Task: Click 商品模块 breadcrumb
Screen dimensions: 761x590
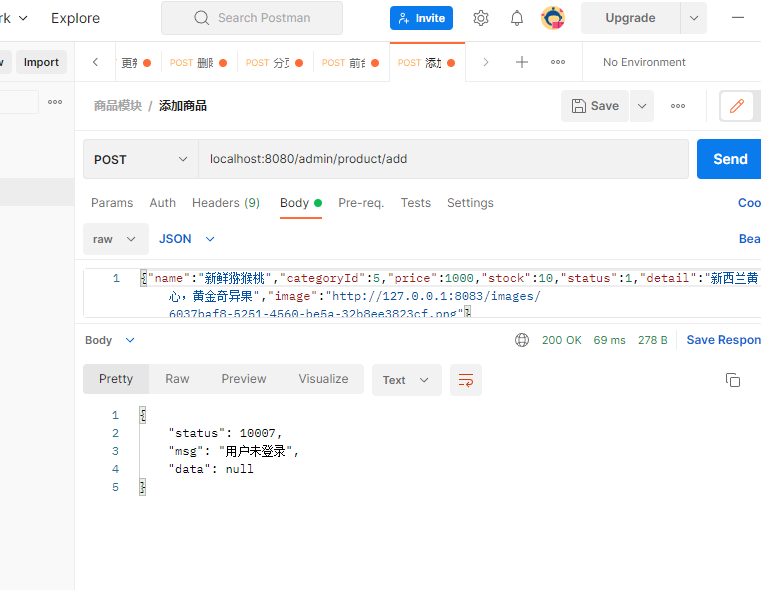Action: coord(118,106)
